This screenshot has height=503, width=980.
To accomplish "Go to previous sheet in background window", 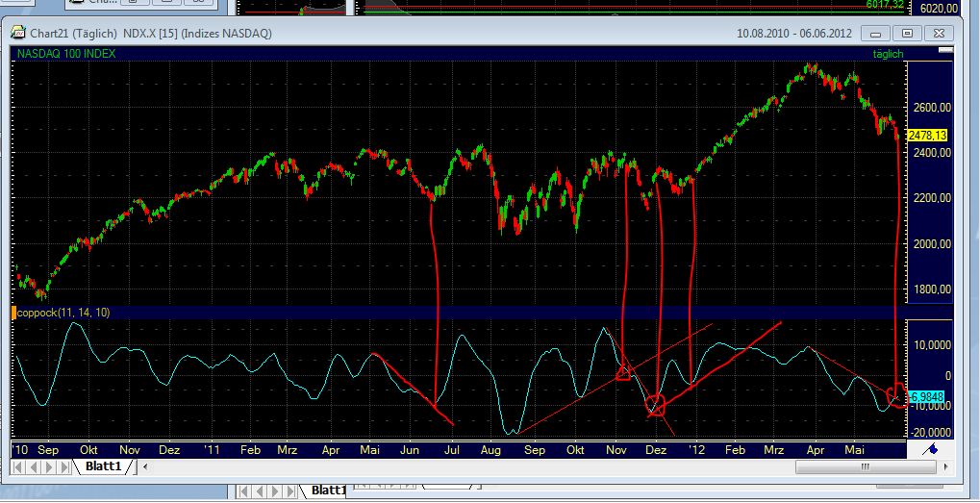I will (x=261, y=491).
